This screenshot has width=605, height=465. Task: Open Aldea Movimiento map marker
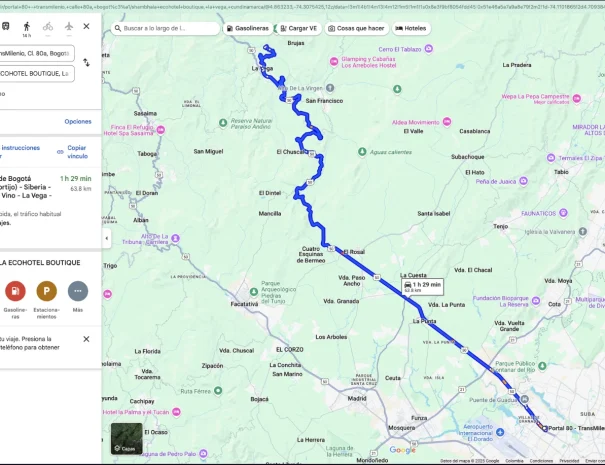pos(446,122)
